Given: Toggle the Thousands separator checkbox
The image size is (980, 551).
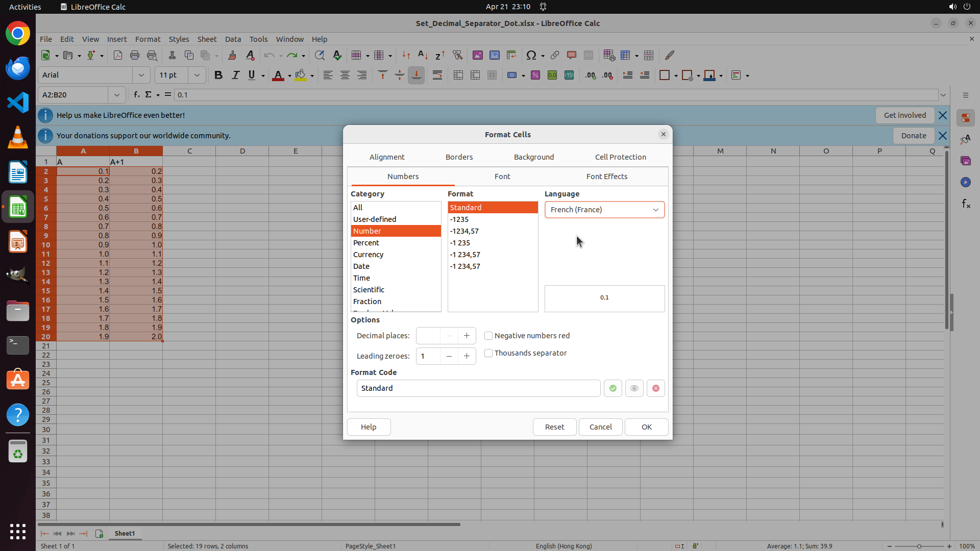Looking at the screenshot, I should 488,353.
